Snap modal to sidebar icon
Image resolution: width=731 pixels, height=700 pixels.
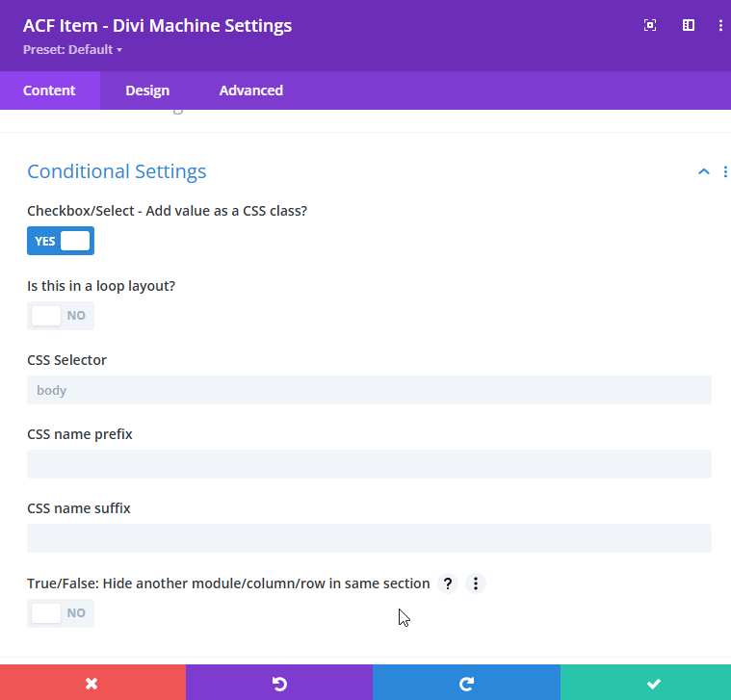(688, 25)
